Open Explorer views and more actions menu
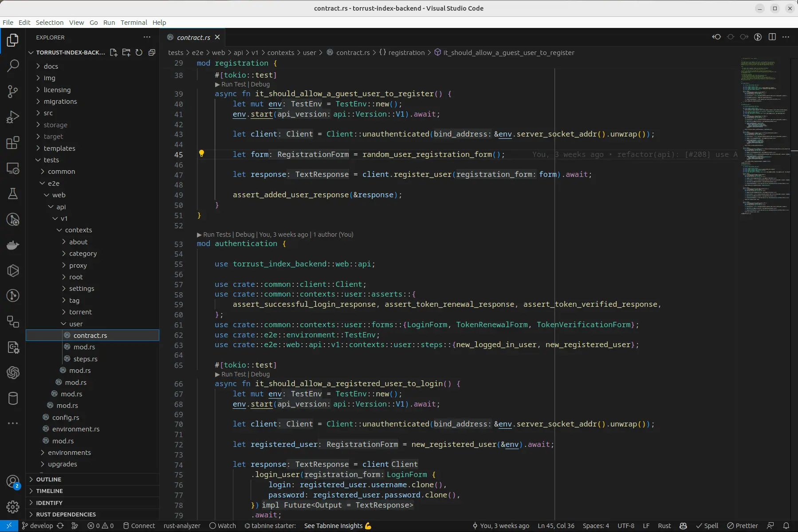The image size is (798, 532). coord(147,37)
